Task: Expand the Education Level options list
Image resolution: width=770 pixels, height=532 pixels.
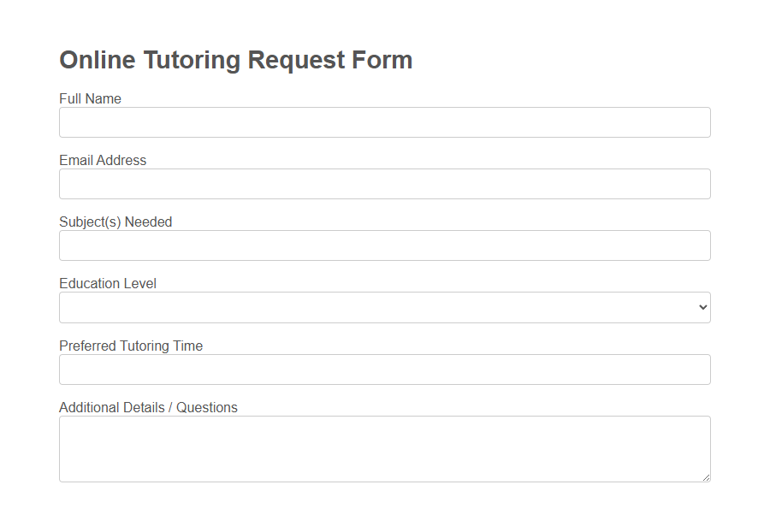Action: point(384,307)
